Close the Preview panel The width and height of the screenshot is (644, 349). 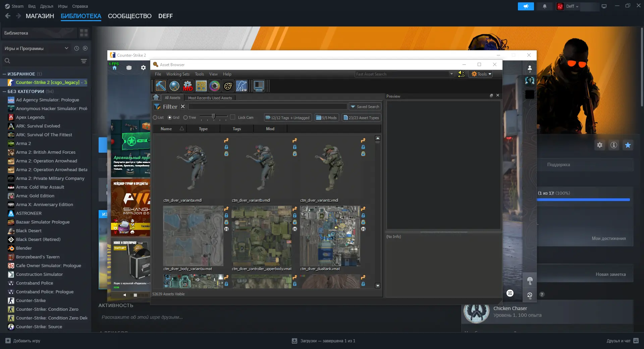498,95
